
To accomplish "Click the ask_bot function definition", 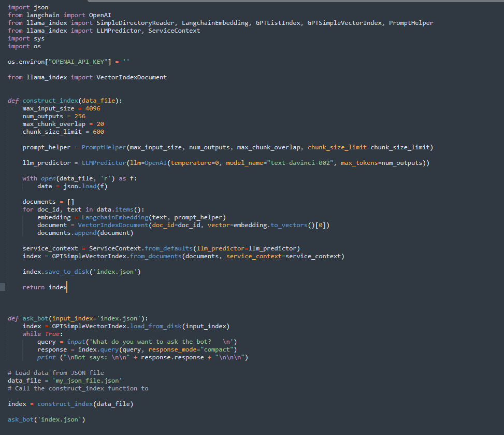I will click(34, 318).
